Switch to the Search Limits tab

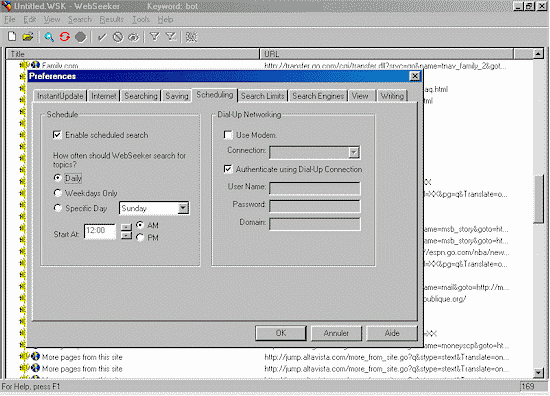coord(262,96)
